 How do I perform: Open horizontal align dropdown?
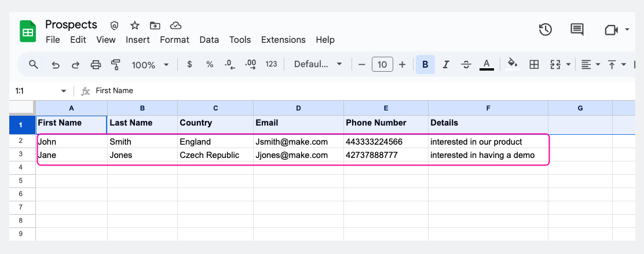[x=591, y=64]
